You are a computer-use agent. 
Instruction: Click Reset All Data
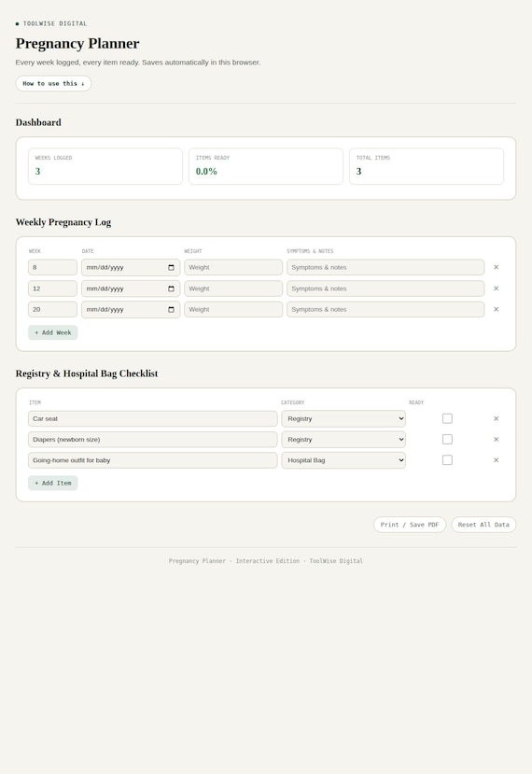tap(483, 525)
